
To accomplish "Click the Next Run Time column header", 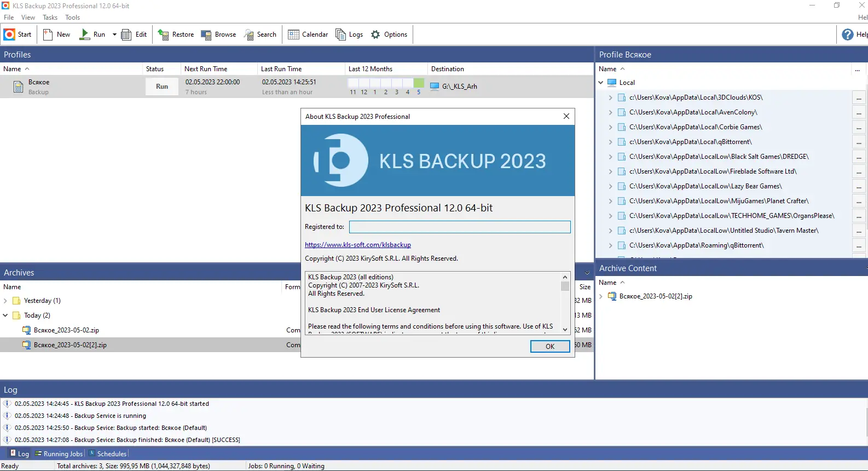I will [219, 69].
